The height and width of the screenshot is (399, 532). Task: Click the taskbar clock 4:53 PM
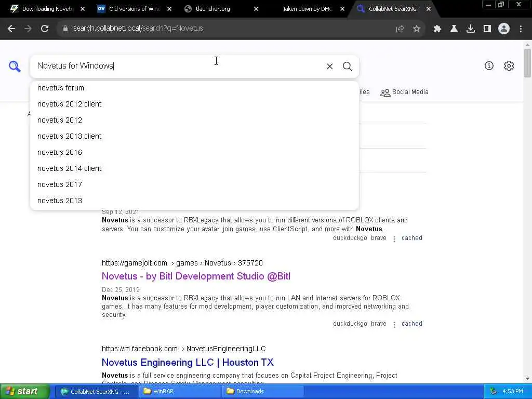tap(513, 391)
